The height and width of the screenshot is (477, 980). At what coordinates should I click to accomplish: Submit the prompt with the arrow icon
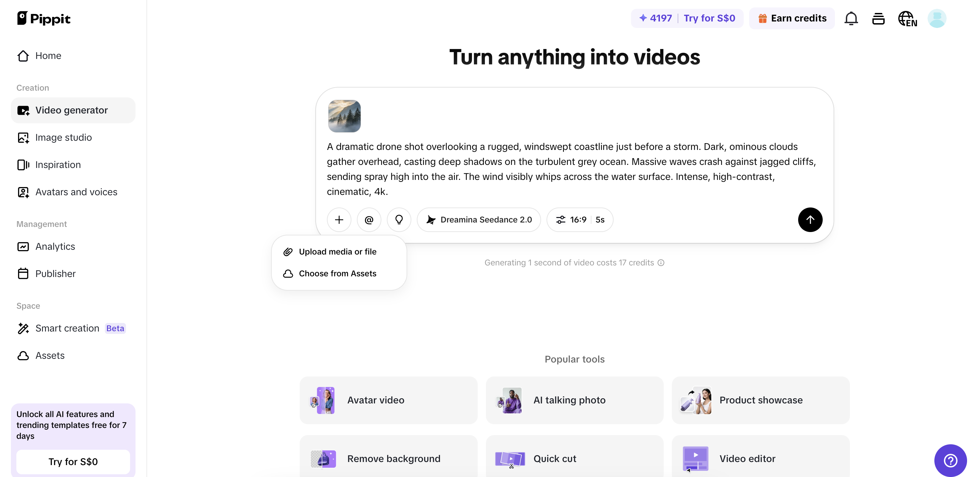(810, 220)
